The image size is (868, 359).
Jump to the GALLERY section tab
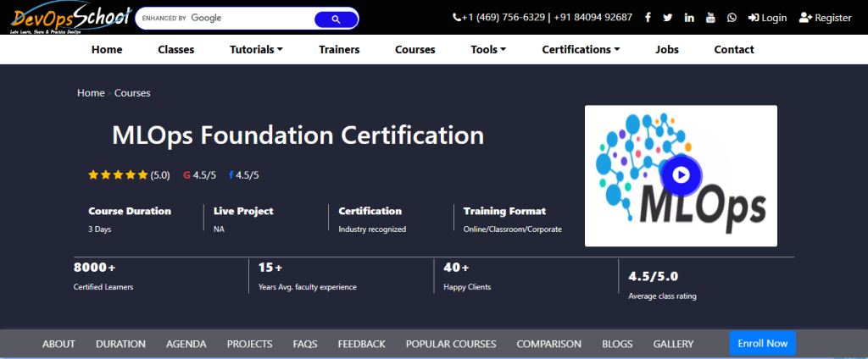click(673, 344)
